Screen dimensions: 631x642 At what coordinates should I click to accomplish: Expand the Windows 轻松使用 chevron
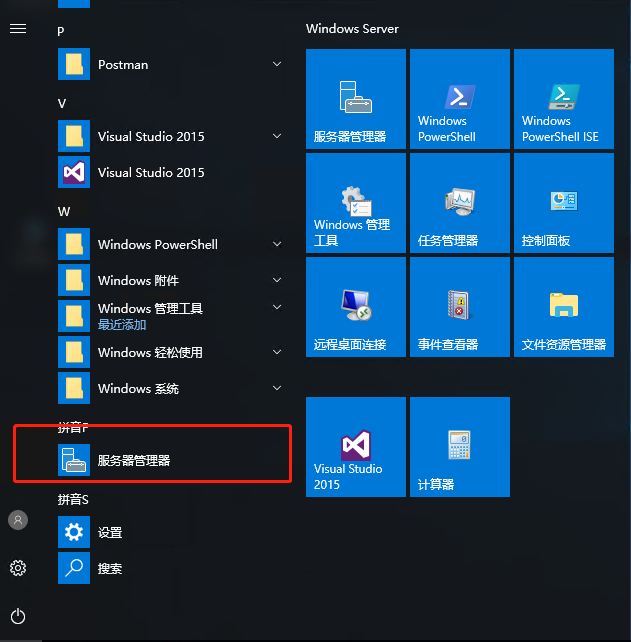pos(277,352)
